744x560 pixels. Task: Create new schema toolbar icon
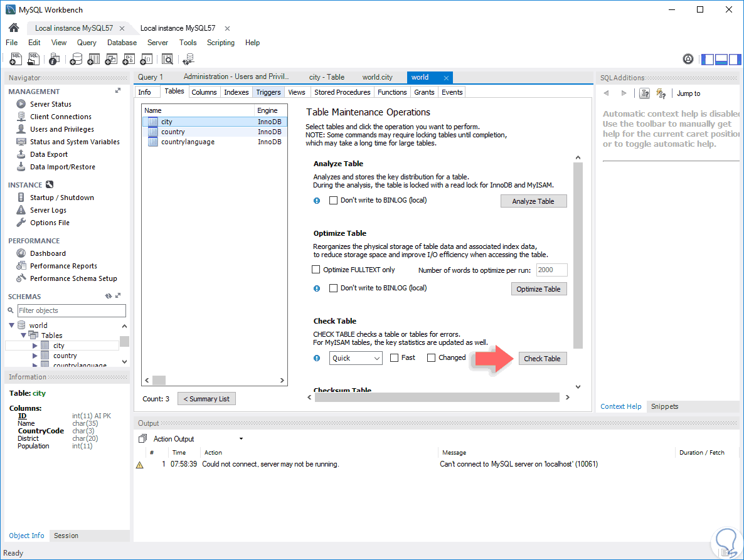click(x=76, y=59)
